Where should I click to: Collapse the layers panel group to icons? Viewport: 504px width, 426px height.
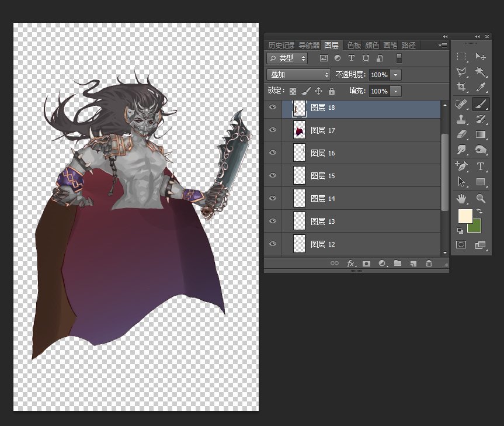pos(445,37)
